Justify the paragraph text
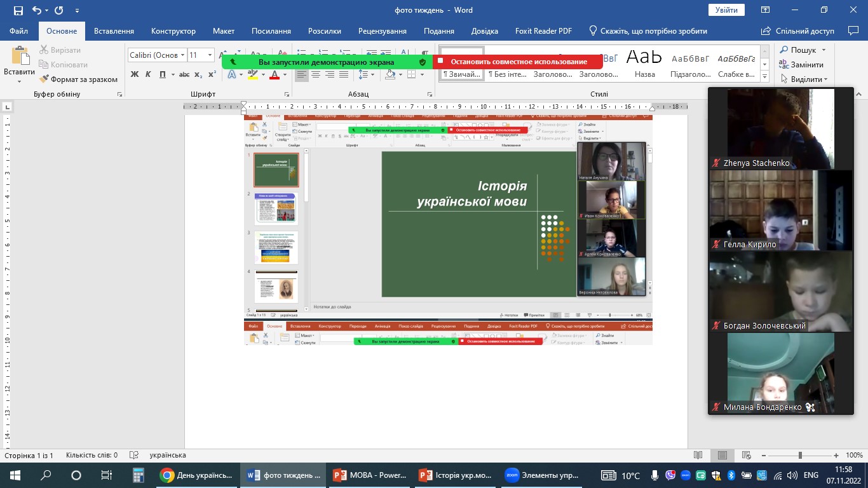Screen dimensions: 868x488 [x=344, y=74]
